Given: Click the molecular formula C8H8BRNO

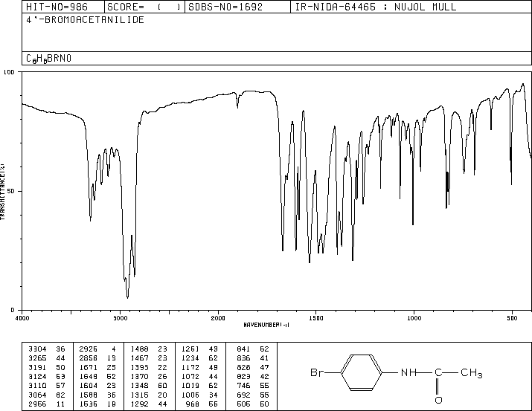Looking at the screenshot, I should tap(49, 59).
